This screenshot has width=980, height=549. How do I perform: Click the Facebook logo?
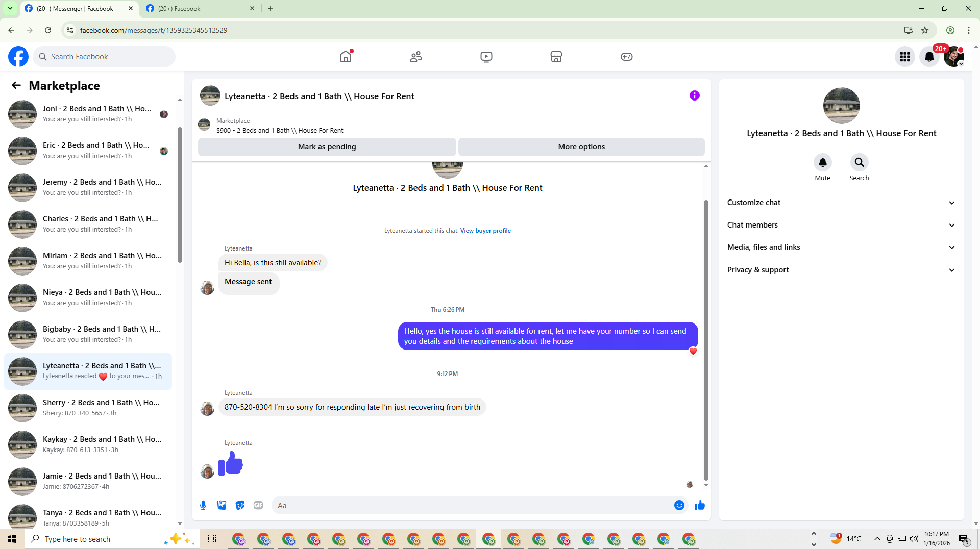click(18, 57)
